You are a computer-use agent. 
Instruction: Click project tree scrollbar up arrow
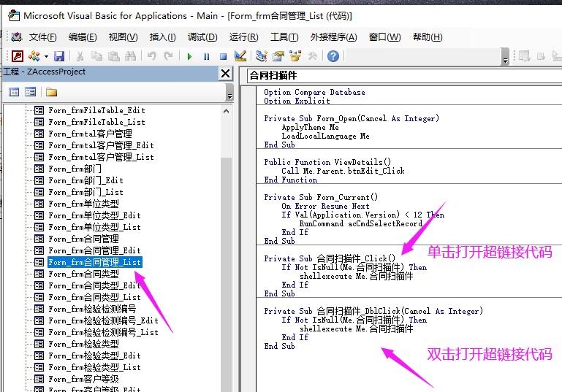pos(226,111)
